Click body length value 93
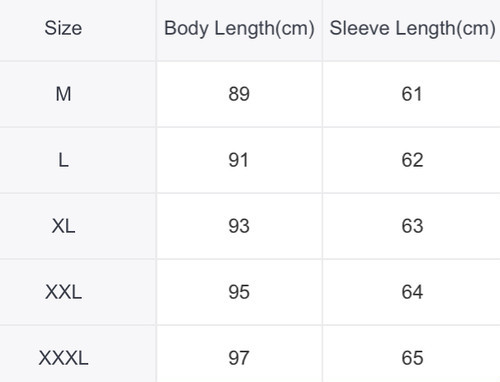Image resolution: width=500 pixels, height=382 pixels. [x=239, y=226]
